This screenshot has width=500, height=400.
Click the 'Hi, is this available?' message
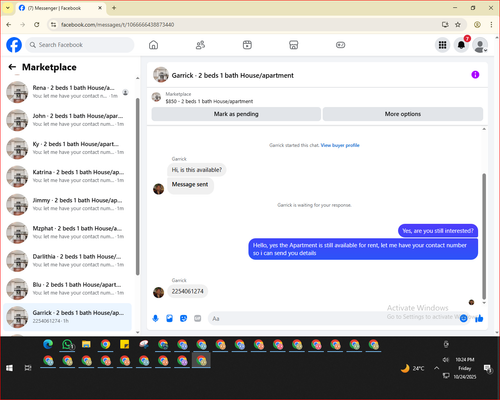[x=197, y=170]
